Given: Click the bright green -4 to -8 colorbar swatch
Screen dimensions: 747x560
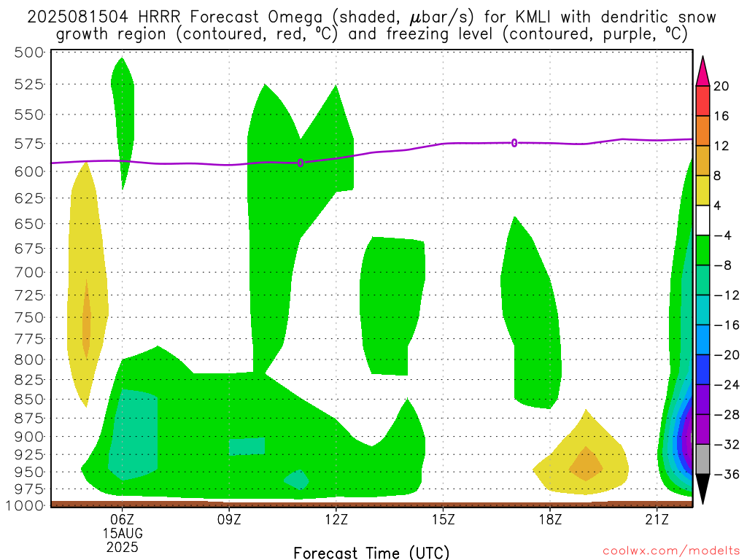Looking at the screenshot, I should (x=703, y=250).
